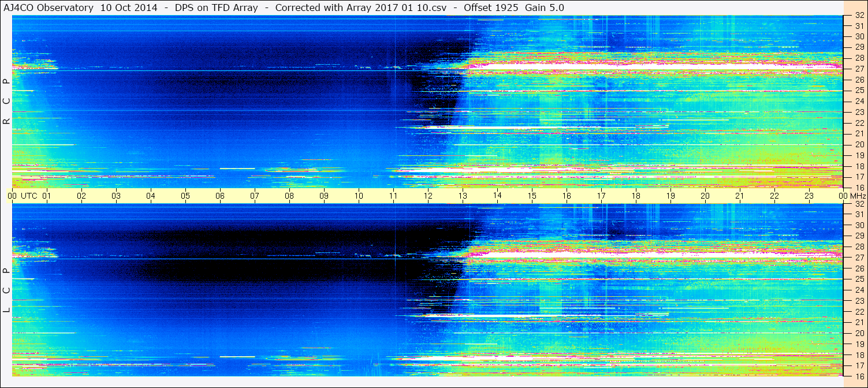This screenshot has width=868, height=388.
Task: Click the 06 hour label
Action: (220, 196)
